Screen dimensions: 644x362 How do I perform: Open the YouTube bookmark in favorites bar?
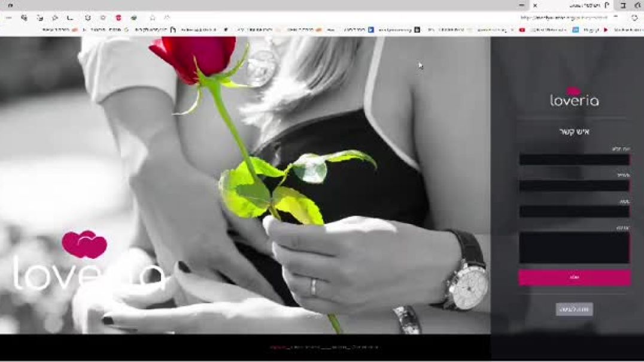[x=522, y=30]
